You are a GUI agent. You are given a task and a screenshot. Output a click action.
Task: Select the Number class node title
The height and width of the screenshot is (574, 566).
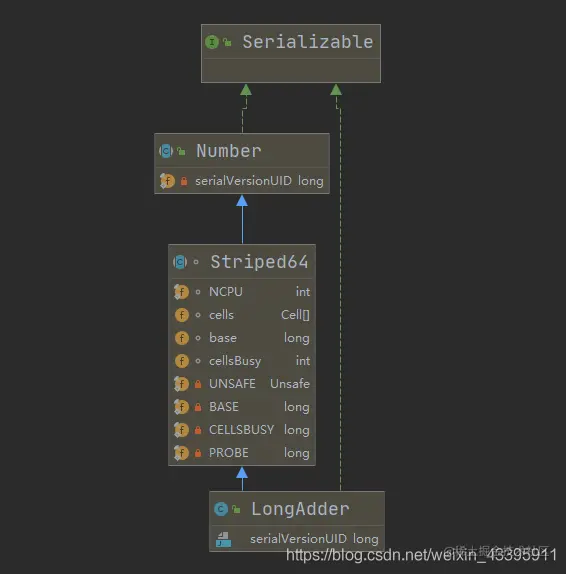(x=228, y=151)
